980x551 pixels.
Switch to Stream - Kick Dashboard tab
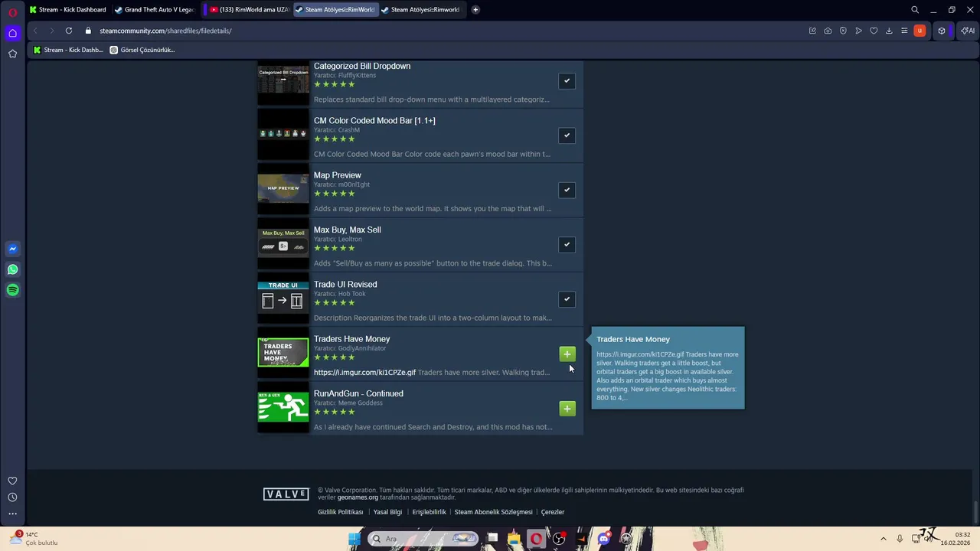coord(67,10)
